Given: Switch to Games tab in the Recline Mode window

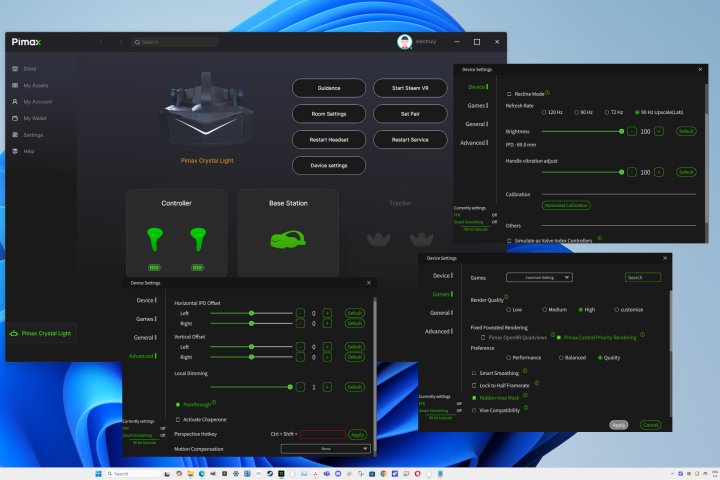Looking at the screenshot, I should (477, 106).
